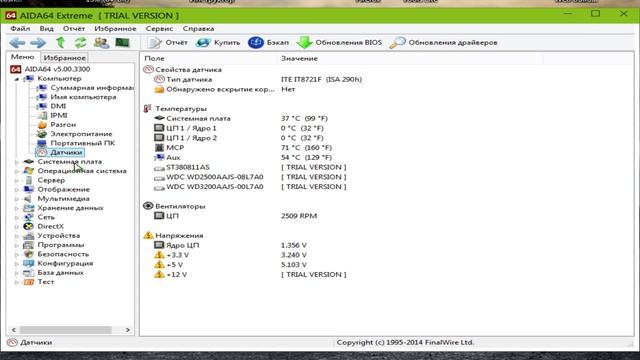Click the Купить toolbar button

218,42
